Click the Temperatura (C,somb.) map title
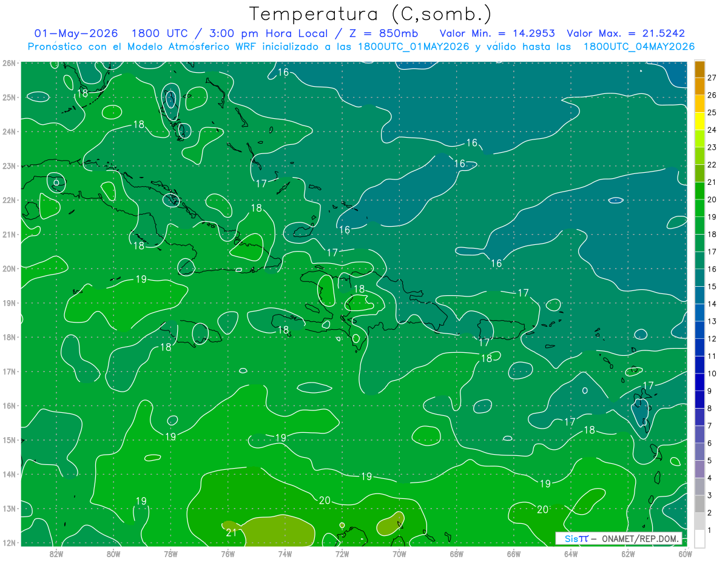Viewport: 728px width, 562px height. [371, 13]
